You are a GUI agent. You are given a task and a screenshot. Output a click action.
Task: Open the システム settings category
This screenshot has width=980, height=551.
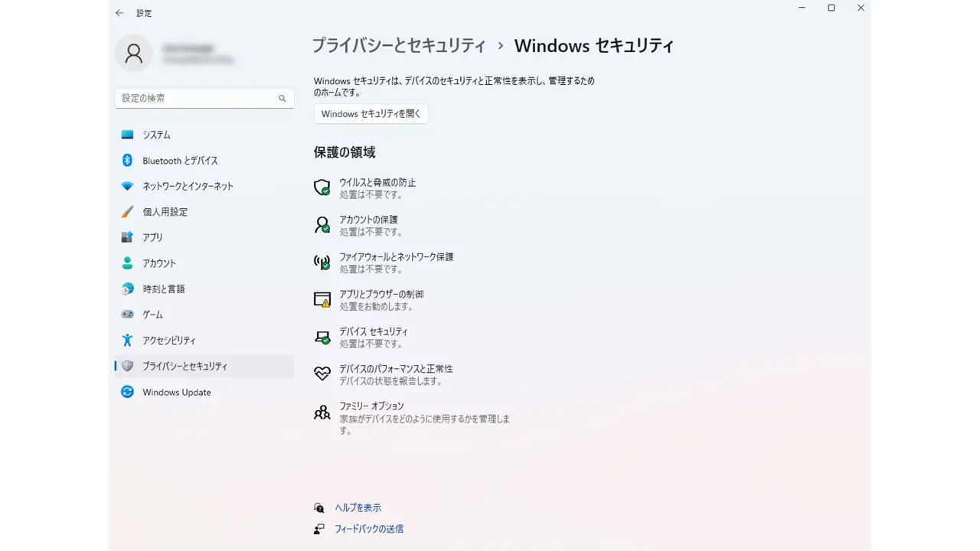(156, 135)
